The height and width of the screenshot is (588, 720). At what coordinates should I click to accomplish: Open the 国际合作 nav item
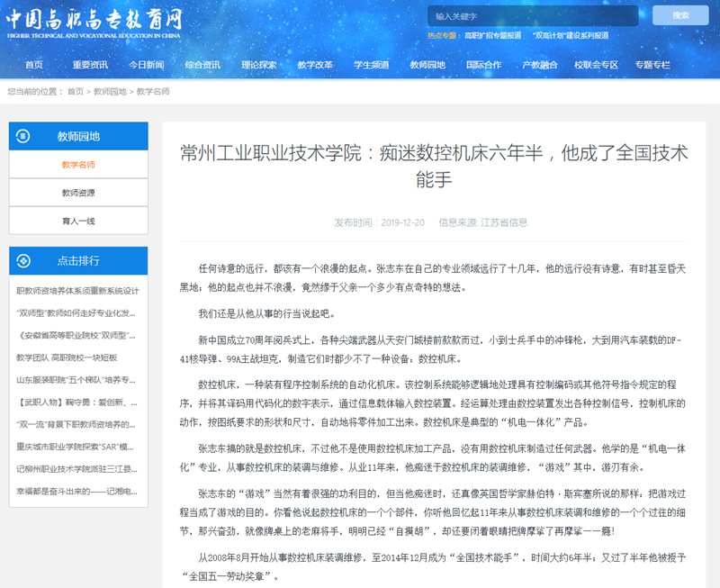point(483,65)
